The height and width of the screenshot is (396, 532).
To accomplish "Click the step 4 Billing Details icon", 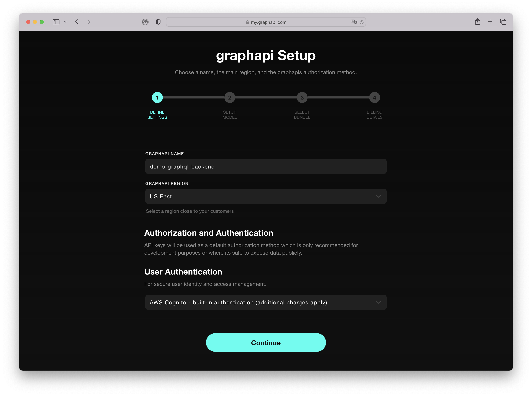I will [x=374, y=97].
